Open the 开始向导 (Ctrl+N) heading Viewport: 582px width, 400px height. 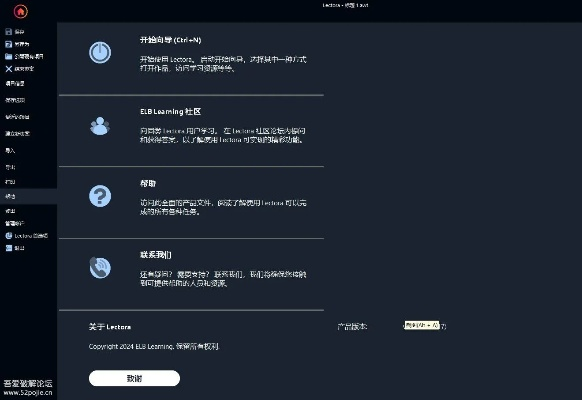170,40
